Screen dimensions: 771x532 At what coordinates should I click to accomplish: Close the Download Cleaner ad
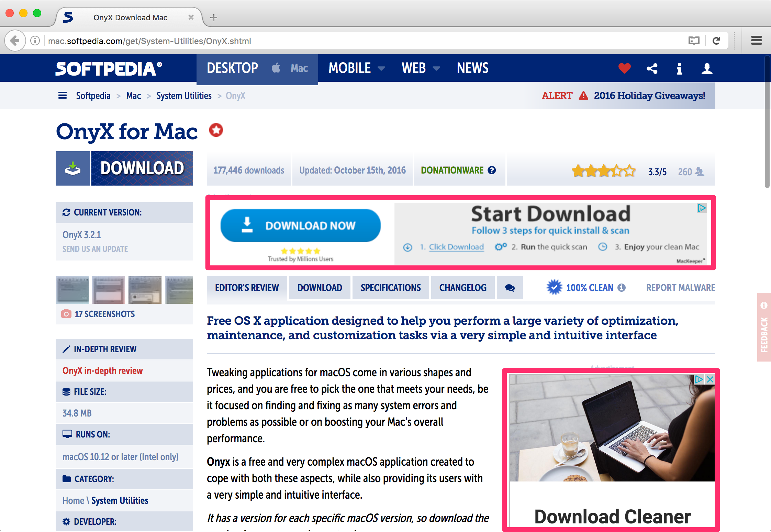point(710,379)
